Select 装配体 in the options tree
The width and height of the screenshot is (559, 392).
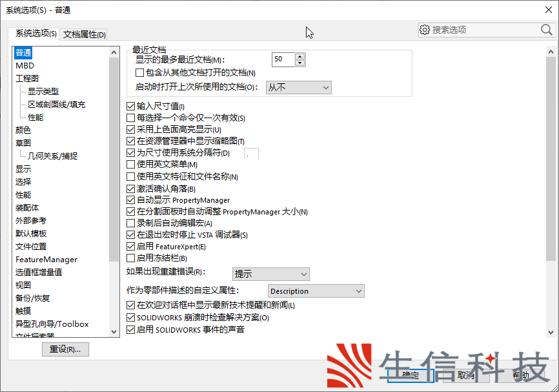point(27,207)
